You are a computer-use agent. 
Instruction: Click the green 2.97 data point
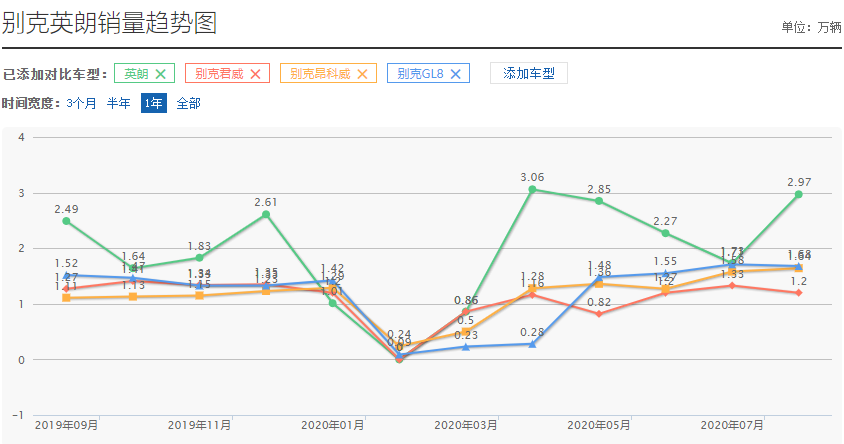(x=798, y=194)
